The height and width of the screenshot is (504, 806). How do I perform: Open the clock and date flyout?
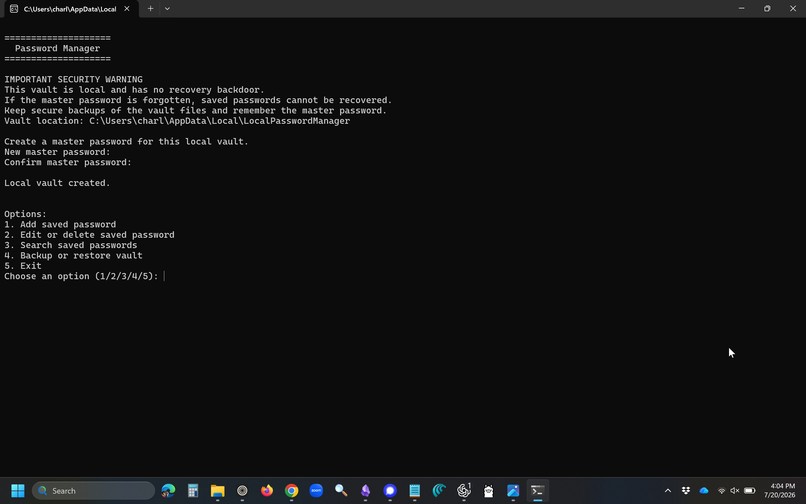(x=782, y=491)
